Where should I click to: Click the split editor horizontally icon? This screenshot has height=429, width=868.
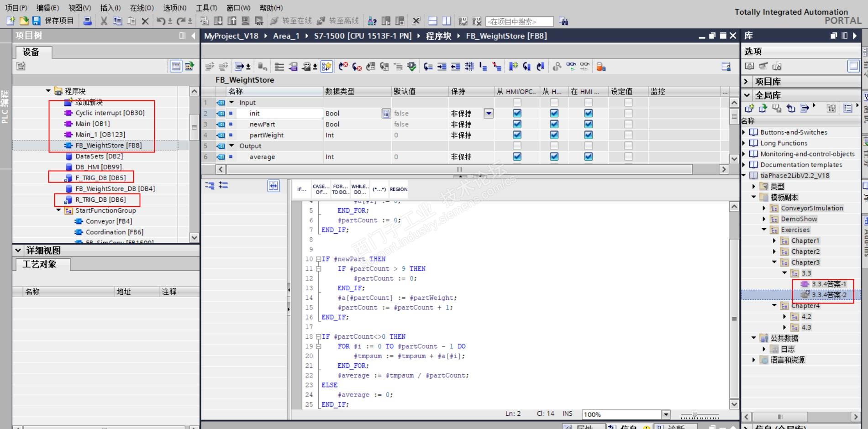(433, 21)
